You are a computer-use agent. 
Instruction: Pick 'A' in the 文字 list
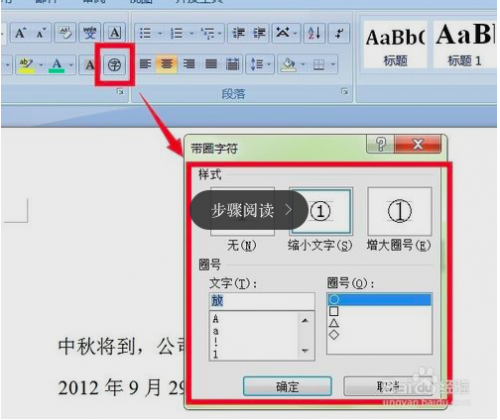(216, 319)
